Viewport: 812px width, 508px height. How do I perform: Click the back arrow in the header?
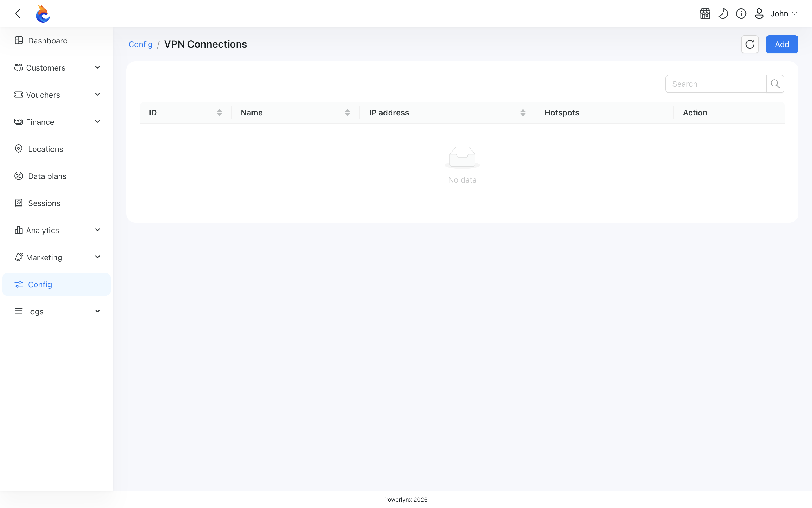(x=18, y=14)
